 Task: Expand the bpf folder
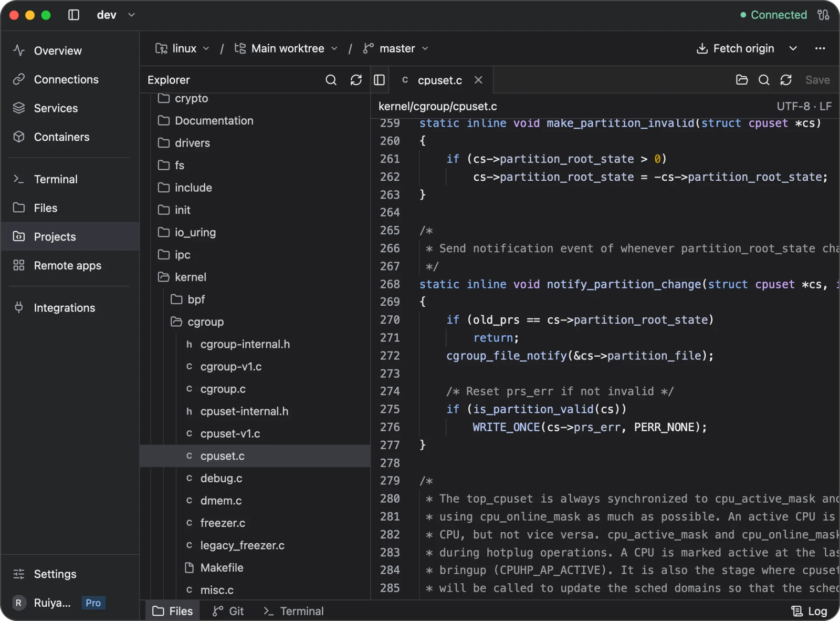pyautogui.click(x=255, y=299)
